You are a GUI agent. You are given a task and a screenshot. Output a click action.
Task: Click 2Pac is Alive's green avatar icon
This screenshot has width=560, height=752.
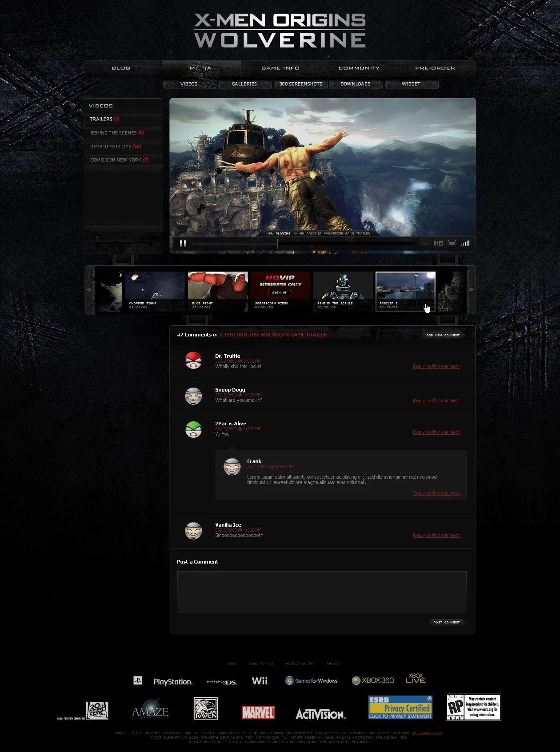coord(193,429)
